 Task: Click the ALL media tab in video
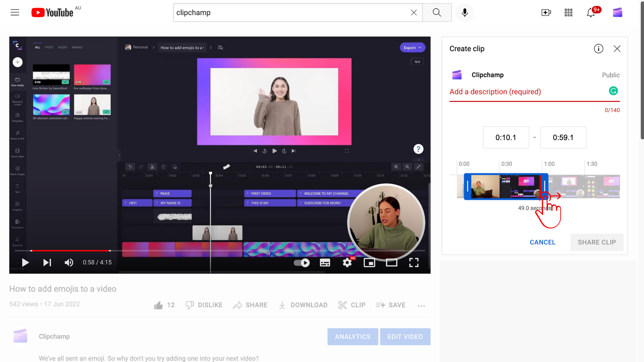click(x=38, y=47)
